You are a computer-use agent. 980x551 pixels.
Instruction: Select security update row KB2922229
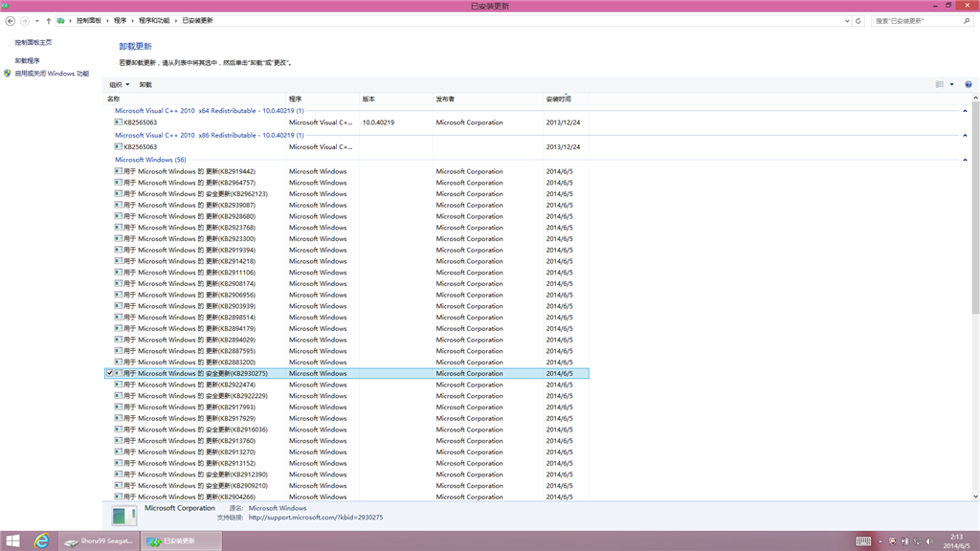pos(346,396)
